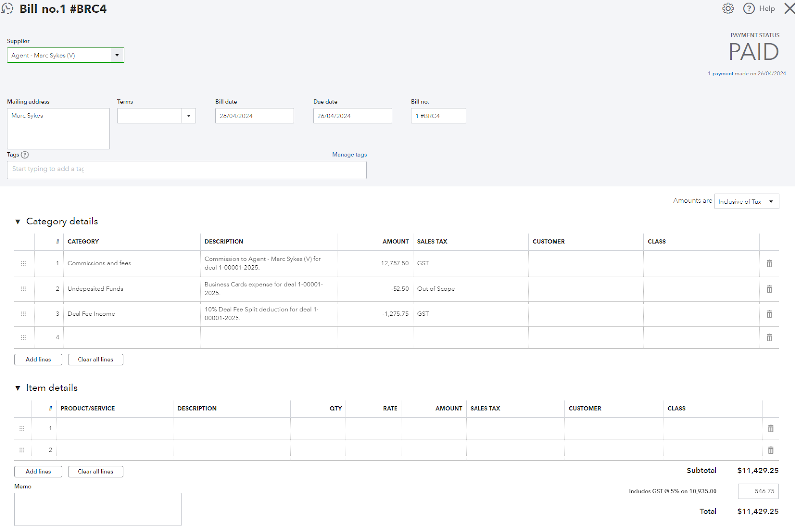Select the Out of Scope sales tax cell
This screenshot has width=795, height=532.
[x=471, y=289]
